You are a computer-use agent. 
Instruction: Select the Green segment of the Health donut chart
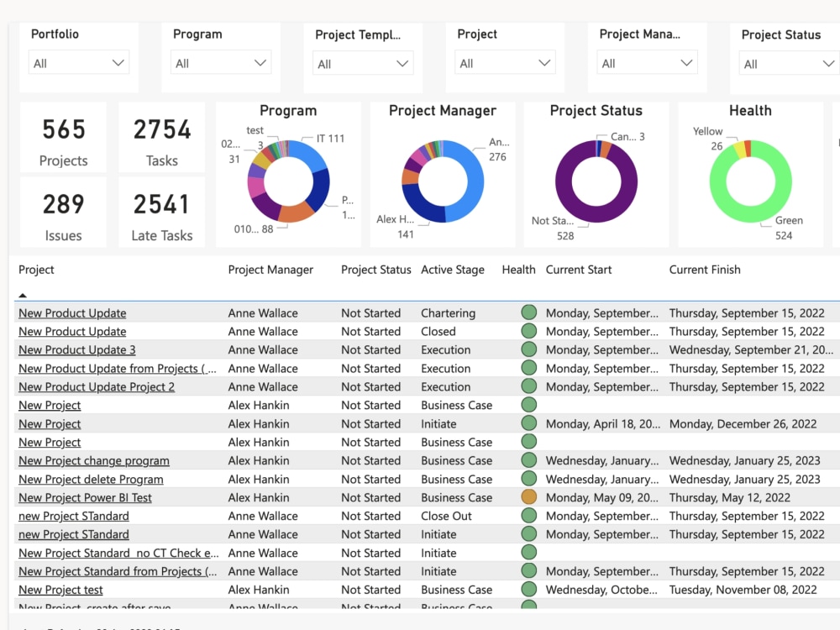click(784, 193)
